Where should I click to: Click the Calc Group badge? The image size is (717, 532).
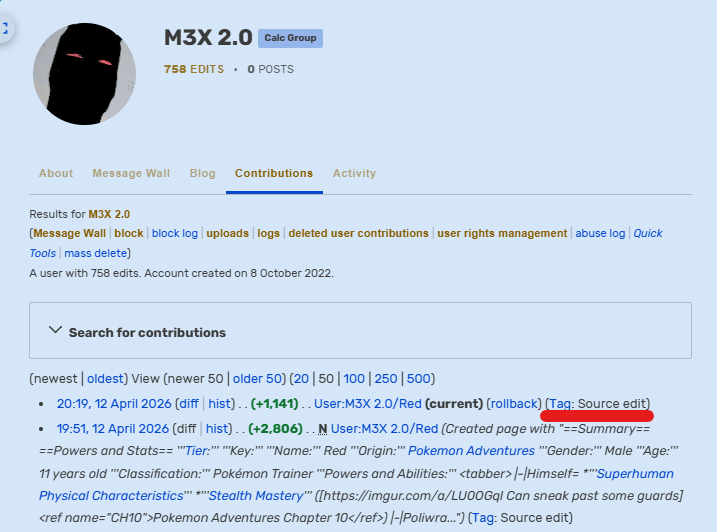[290, 38]
